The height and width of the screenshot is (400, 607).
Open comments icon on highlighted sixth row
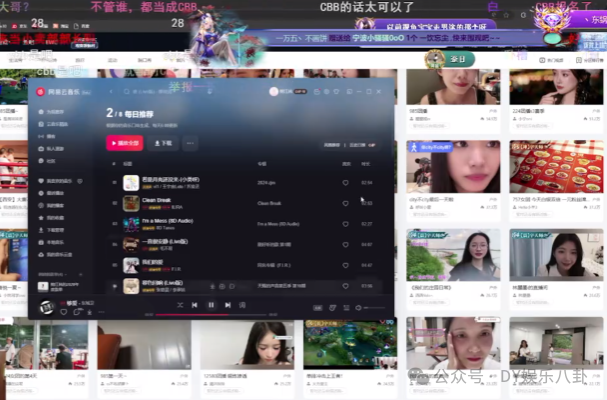pos(232,287)
